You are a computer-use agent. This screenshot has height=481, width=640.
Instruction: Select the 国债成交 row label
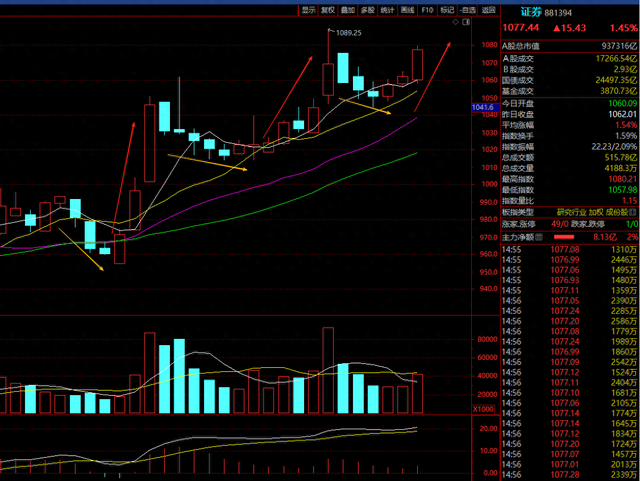coord(518,80)
